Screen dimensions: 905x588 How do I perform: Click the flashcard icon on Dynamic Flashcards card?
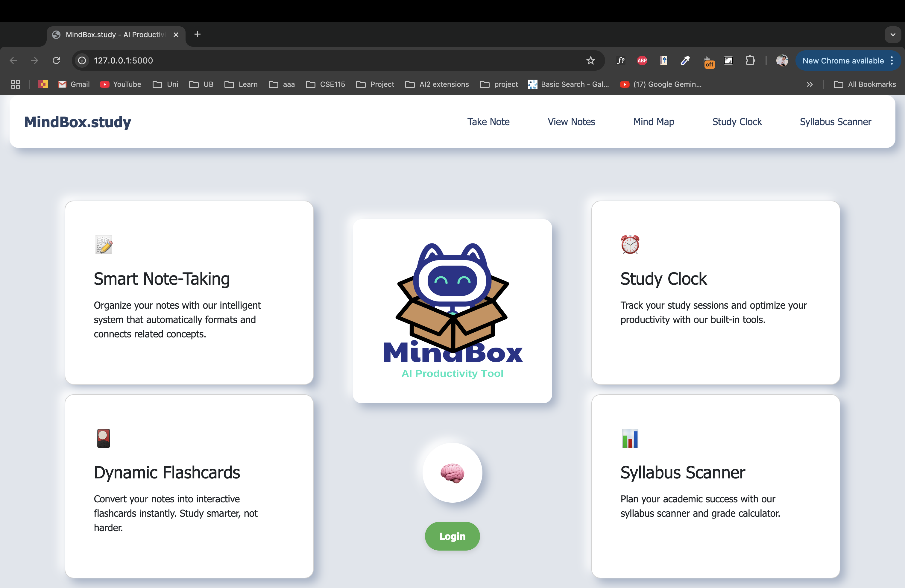tap(104, 438)
